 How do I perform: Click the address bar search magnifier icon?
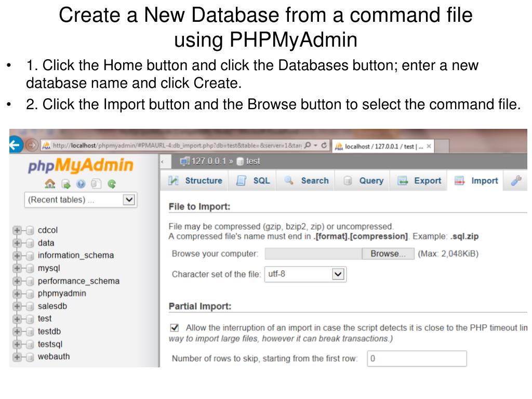308,145
